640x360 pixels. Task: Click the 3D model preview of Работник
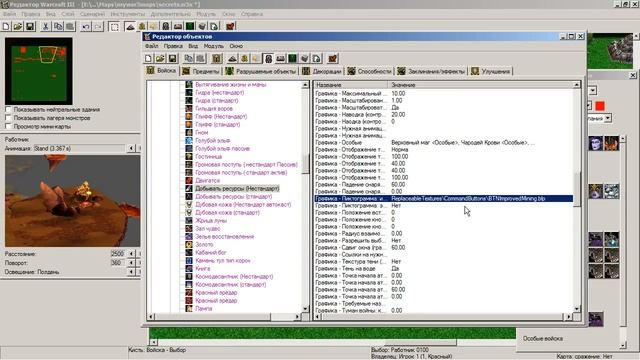tap(72, 201)
